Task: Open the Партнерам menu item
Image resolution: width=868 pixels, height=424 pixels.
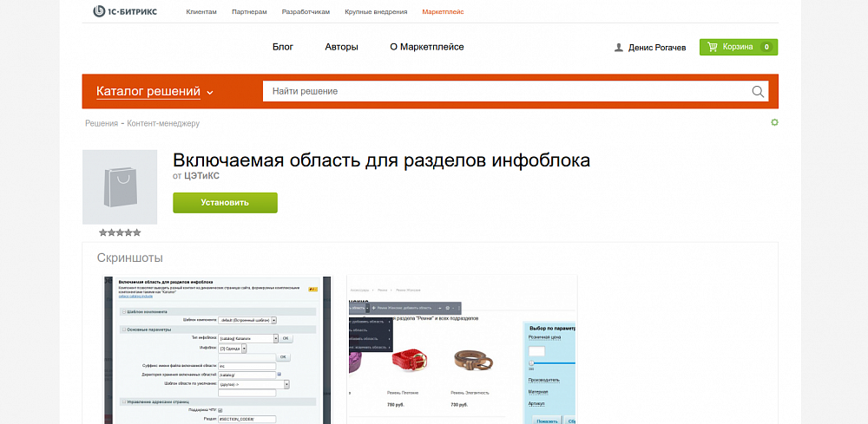Action: 249,11
